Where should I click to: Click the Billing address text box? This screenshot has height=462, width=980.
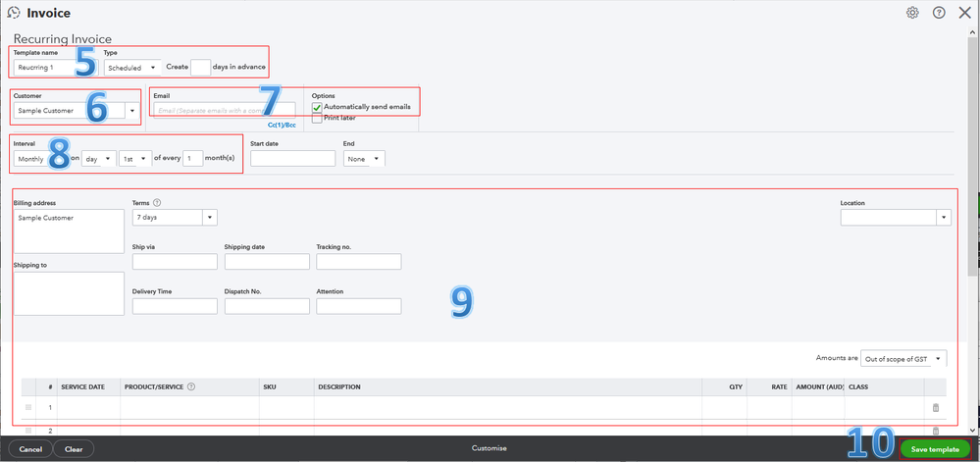pos(69,231)
